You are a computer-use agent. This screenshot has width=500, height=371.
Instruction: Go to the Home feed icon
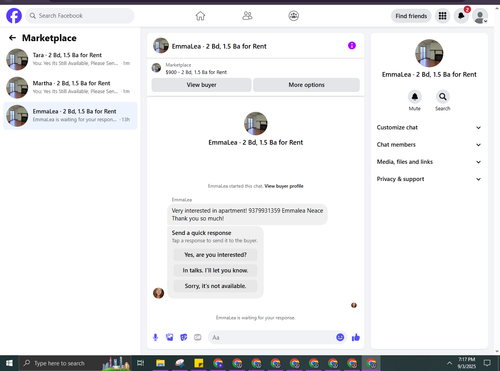200,16
